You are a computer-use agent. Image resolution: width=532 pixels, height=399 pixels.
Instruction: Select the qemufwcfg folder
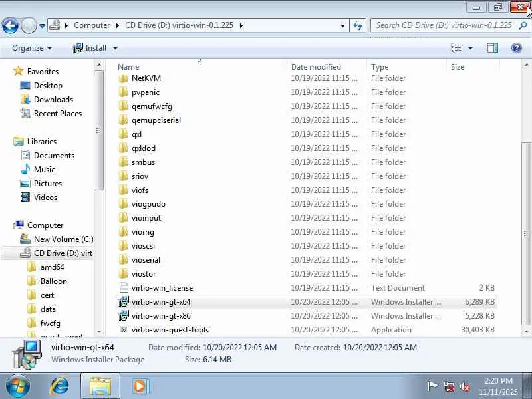point(152,106)
